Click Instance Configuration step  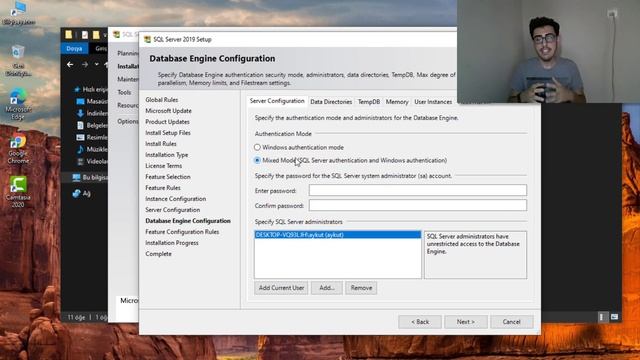[176, 199]
